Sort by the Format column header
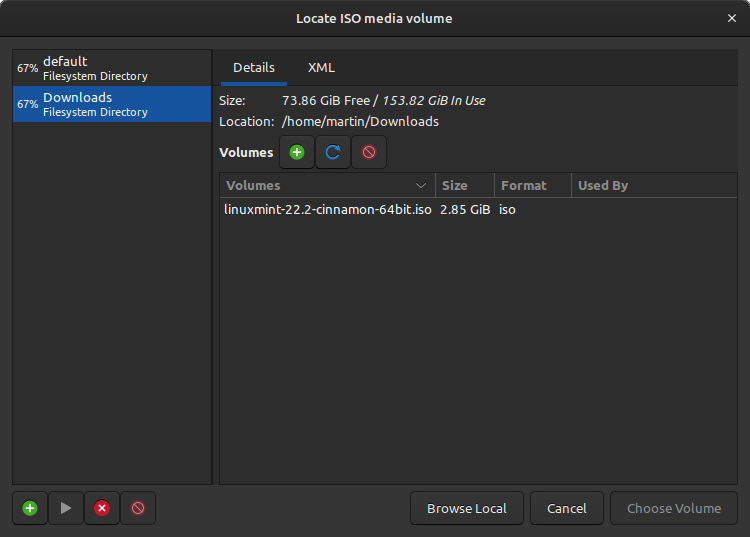The image size is (750, 537). point(532,185)
